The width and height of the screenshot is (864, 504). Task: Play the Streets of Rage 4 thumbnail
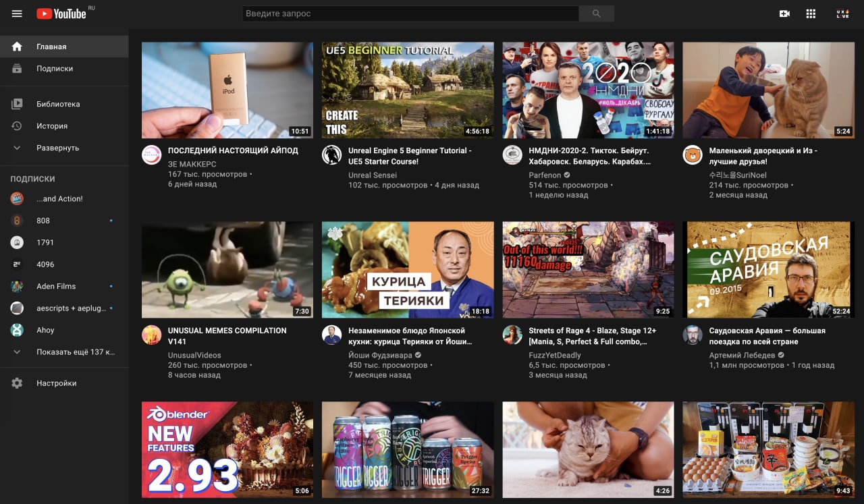588,270
